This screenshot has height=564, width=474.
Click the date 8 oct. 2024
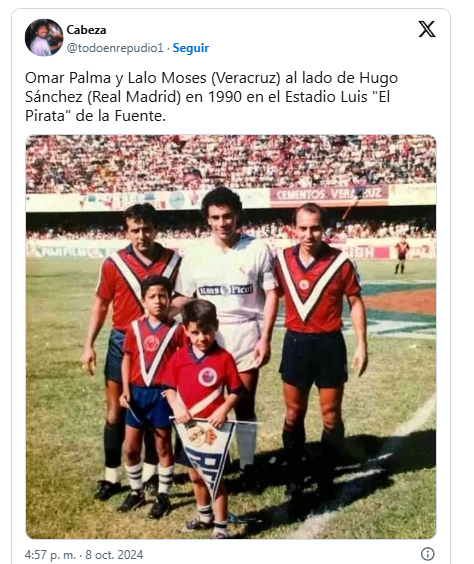tap(114, 554)
